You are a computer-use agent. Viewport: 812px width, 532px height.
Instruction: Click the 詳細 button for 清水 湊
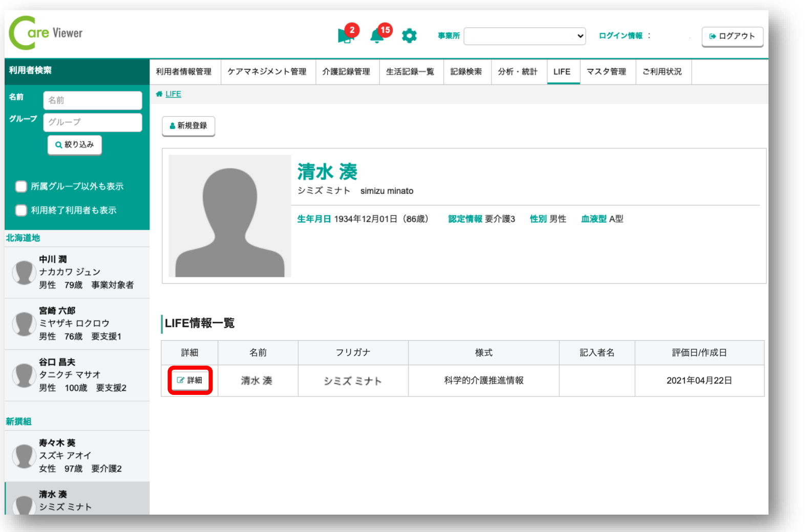[190, 381]
